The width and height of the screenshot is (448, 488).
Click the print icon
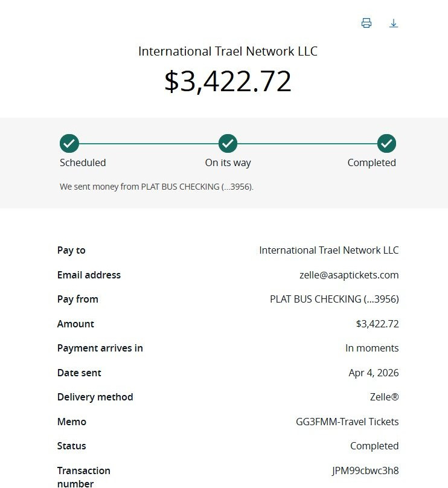pos(366,23)
